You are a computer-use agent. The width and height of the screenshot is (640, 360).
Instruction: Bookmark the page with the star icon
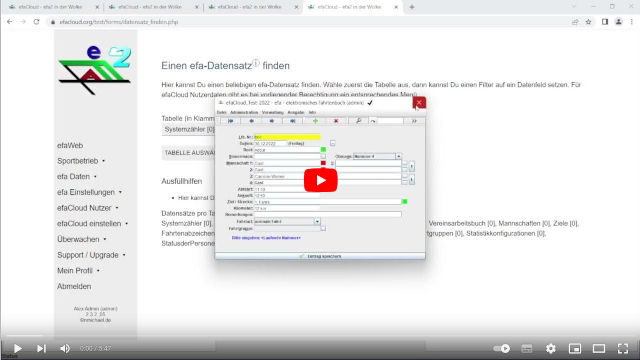588,22
